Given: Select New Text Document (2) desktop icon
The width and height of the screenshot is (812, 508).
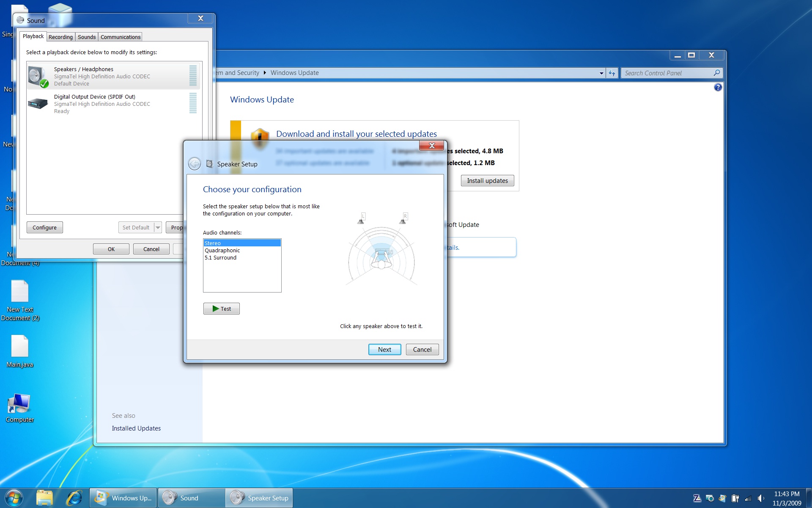Looking at the screenshot, I should click(x=19, y=300).
